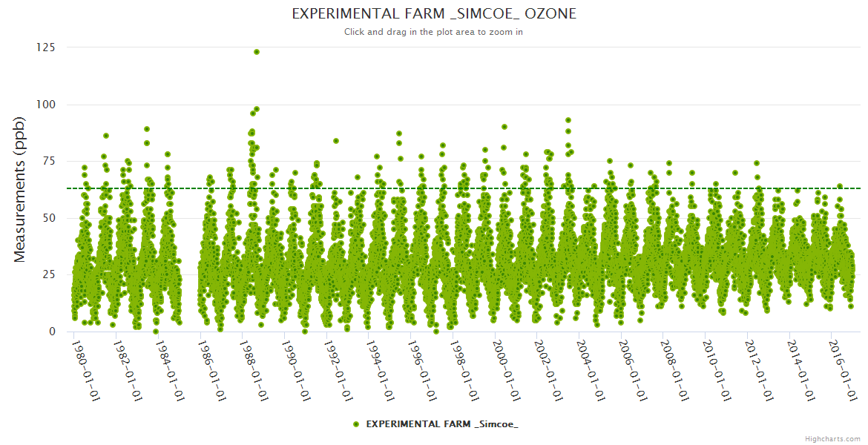Select the isolated data point near 84 ppb in 1991
Viewport: 868px width, 445px height.
pos(336,140)
